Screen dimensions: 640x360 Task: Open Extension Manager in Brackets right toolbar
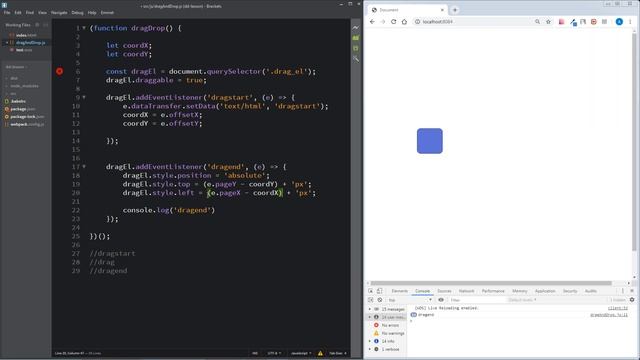click(x=356, y=38)
